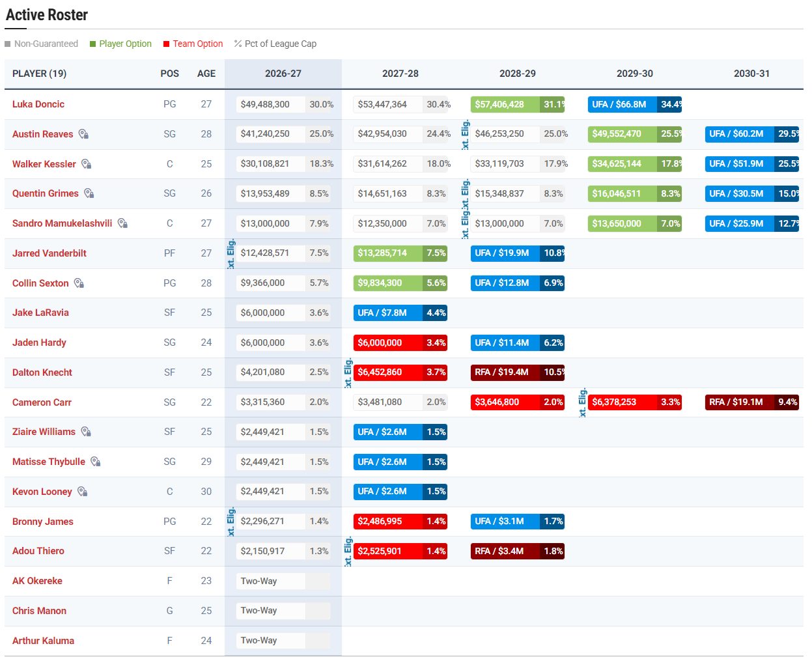The image size is (812, 659).
Task: Click the icon beside Sandro Mamukelashvili
Action: pyautogui.click(x=122, y=223)
